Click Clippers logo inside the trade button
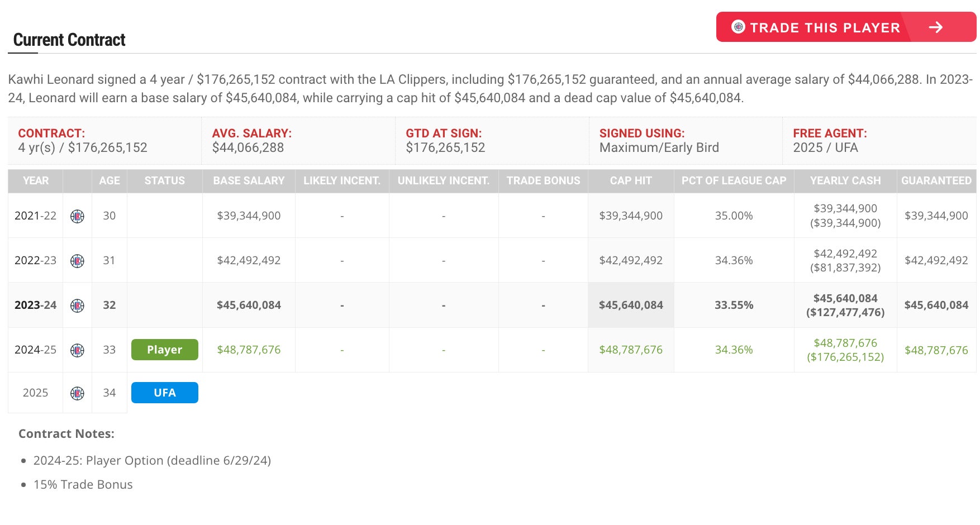This screenshot has width=980, height=525. click(738, 27)
